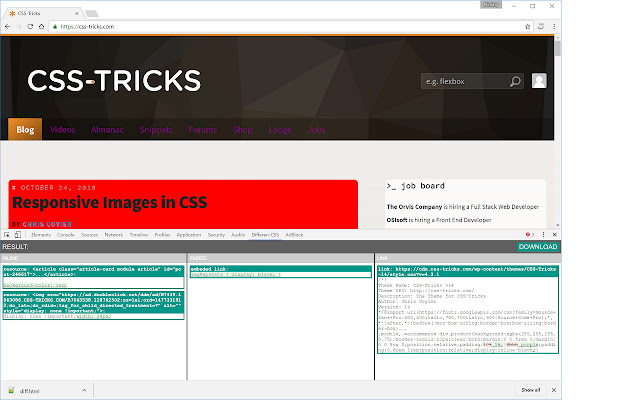
Task: Go to browser home page
Action: [41, 27]
